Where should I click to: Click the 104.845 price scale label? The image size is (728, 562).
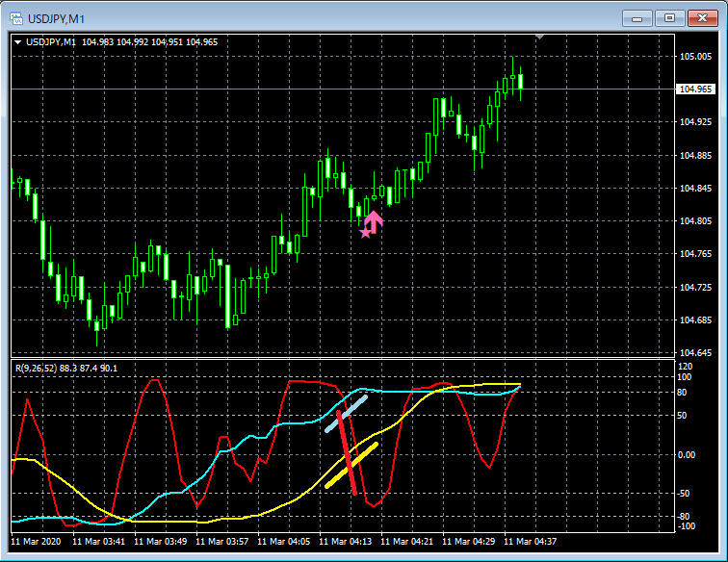click(x=695, y=189)
